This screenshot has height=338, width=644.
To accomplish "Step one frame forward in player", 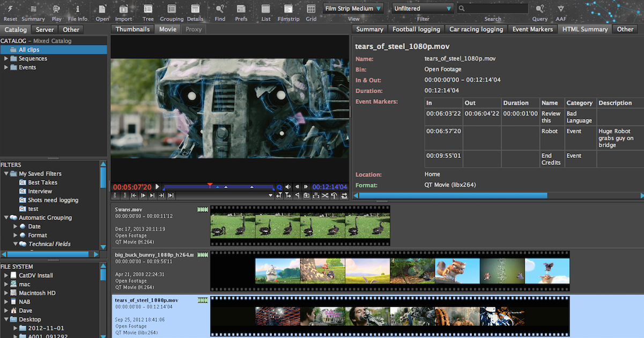I will click(306, 187).
